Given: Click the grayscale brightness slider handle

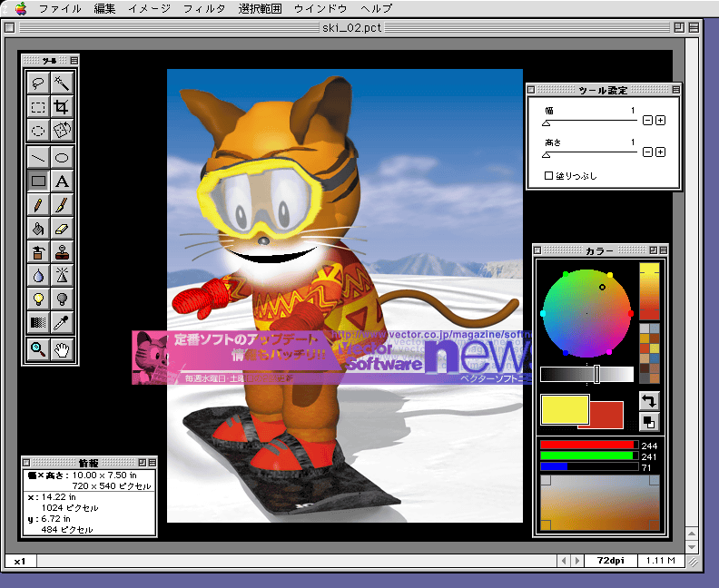Looking at the screenshot, I should [x=596, y=374].
